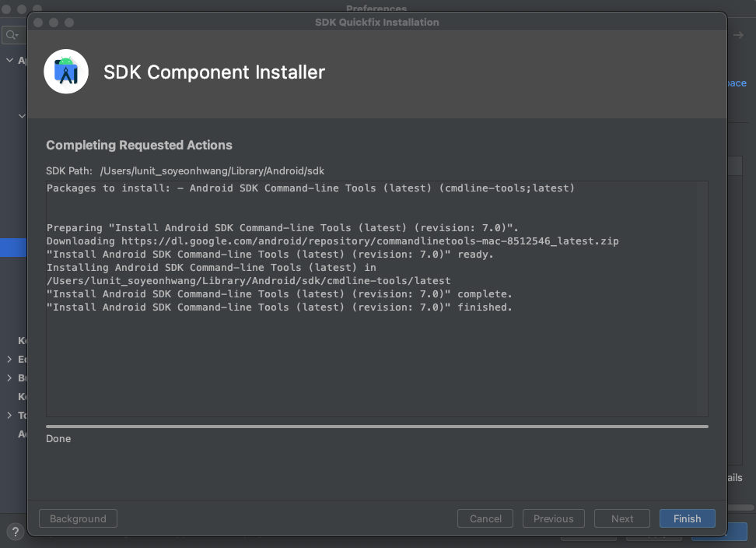Click the SDK path text
This screenshot has height=548, width=756.
pyautogui.click(x=212, y=170)
